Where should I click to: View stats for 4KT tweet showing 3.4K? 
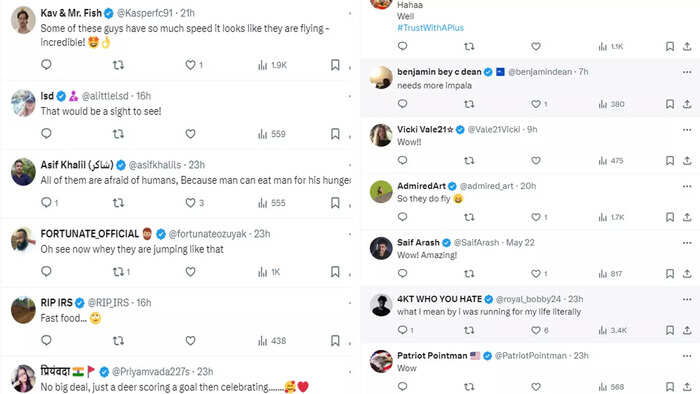coord(612,330)
